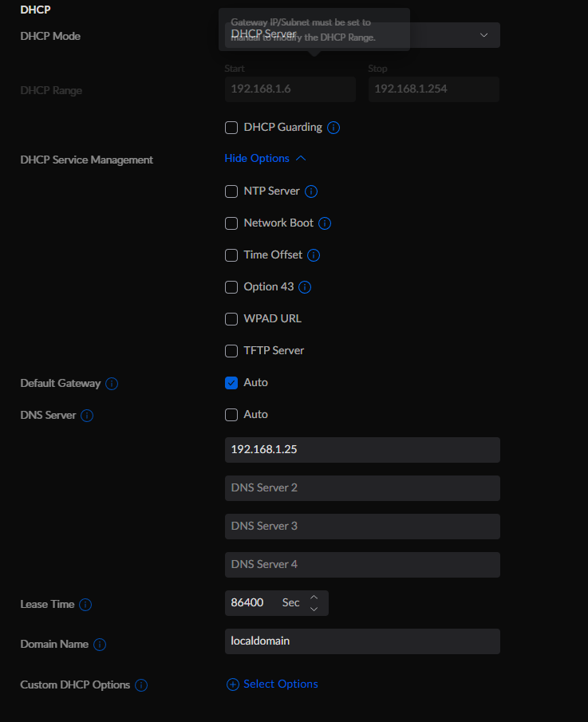Collapse DHCP options via the Hide Options chevron
Viewport: 588px width, 722px height.
(x=301, y=159)
